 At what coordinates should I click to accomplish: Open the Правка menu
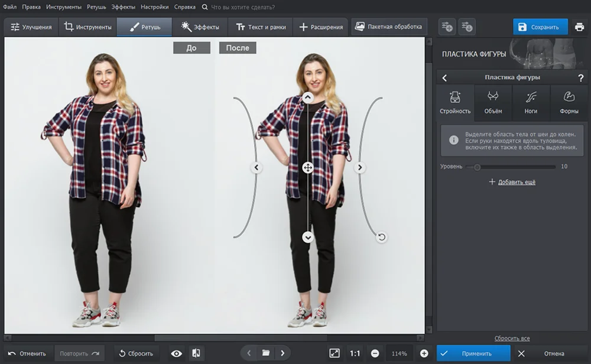(x=31, y=6)
